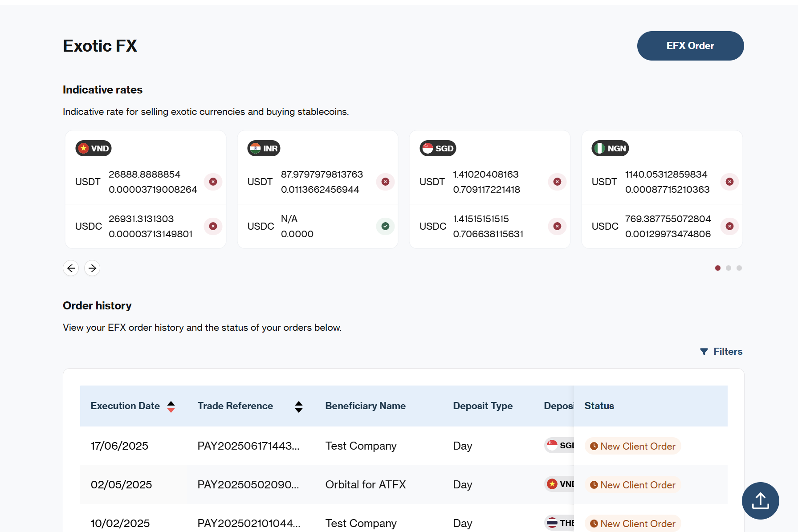
Task: Open the order history Filters
Action: point(721,352)
